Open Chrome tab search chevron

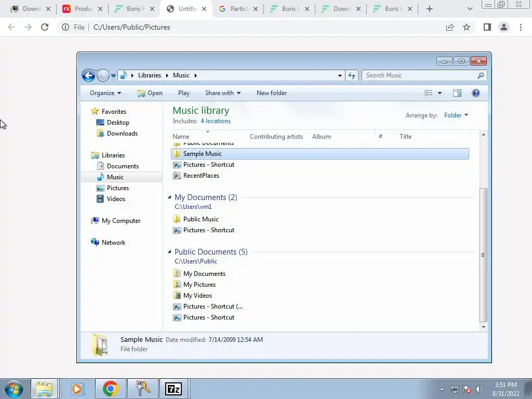pyautogui.click(x=470, y=9)
